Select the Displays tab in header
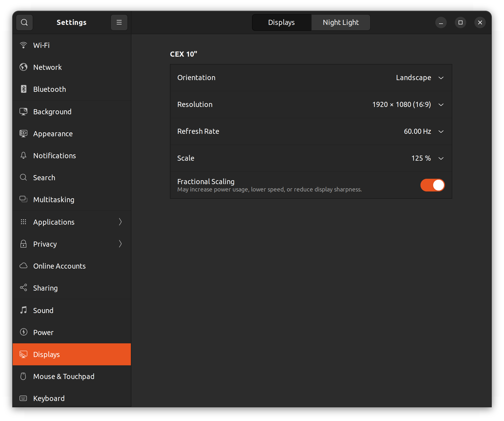504x421 pixels. pyautogui.click(x=282, y=22)
